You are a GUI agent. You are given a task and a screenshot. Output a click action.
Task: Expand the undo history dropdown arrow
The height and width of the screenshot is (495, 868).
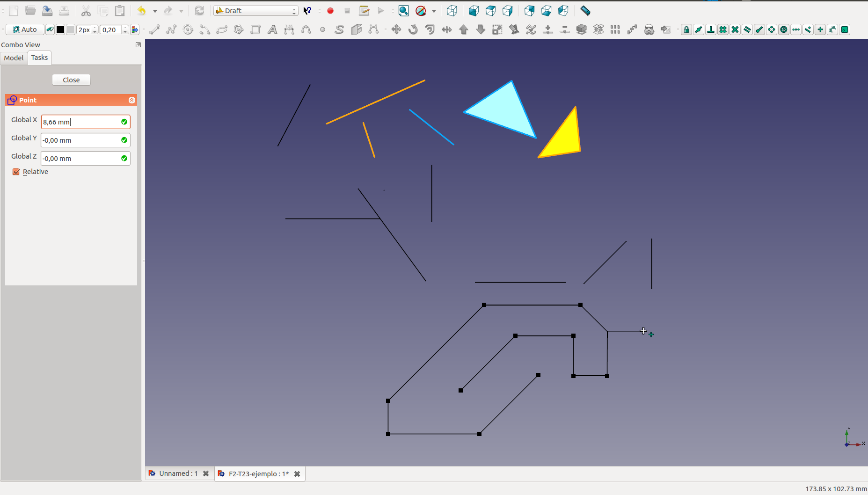[x=155, y=11]
